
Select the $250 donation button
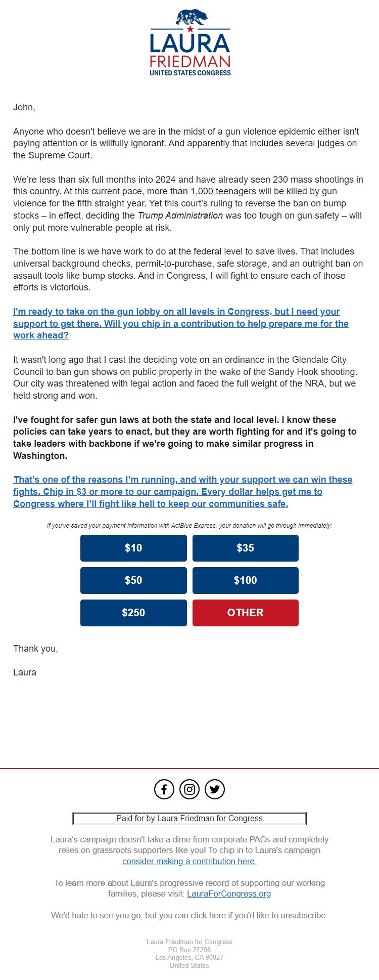[x=133, y=613]
